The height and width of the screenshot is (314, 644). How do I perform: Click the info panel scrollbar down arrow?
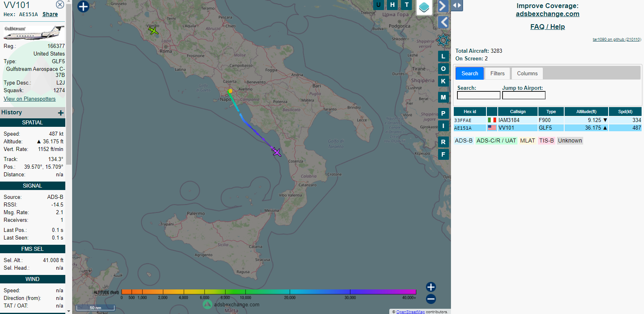point(69,311)
